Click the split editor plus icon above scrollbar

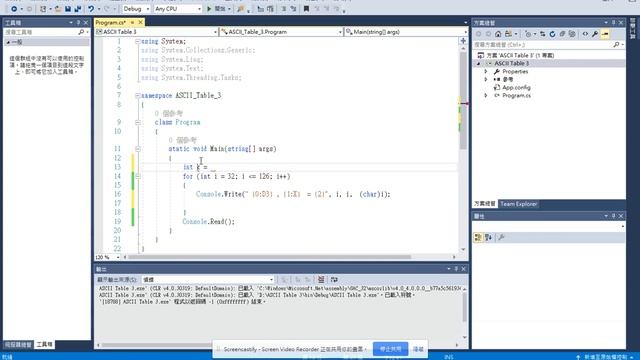pyautogui.click(x=463, y=40)
